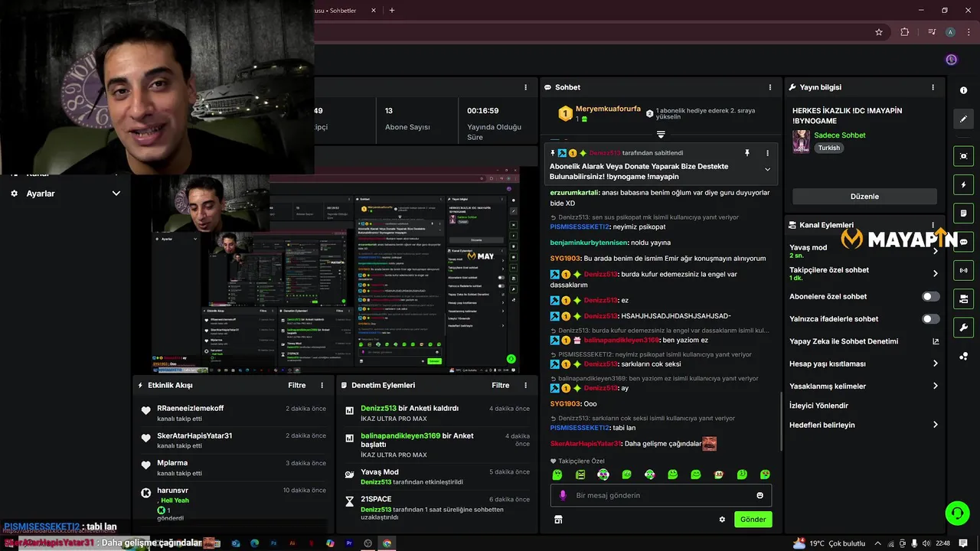Image resolution: width=980 pixels, height=551 pixels.
Task: Open Yayın bilgisi panel three-dot menu
Action: pos(933,87)
